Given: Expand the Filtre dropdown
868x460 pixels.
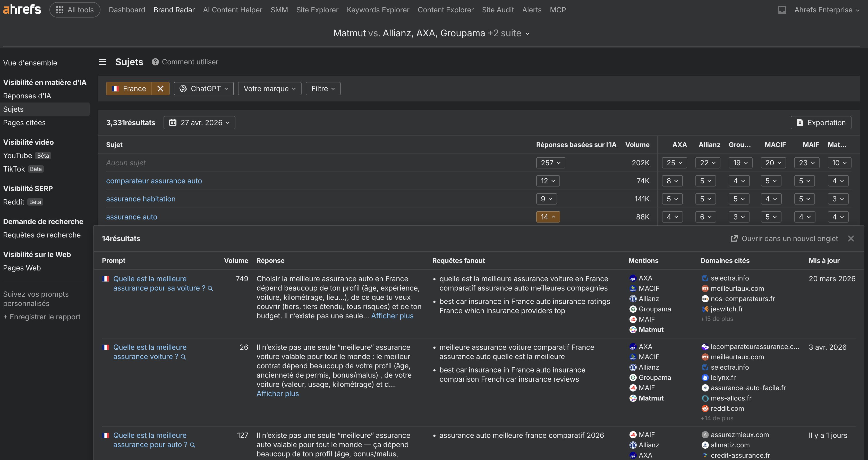Looking at the screenshot, I should coord(323,89).
